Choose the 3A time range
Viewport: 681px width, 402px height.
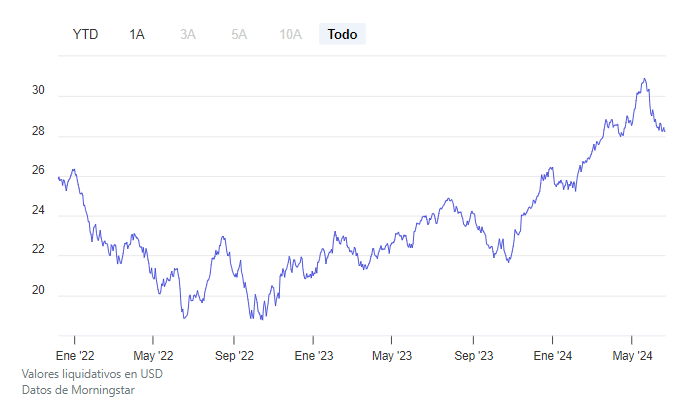[x=188, y=34]
